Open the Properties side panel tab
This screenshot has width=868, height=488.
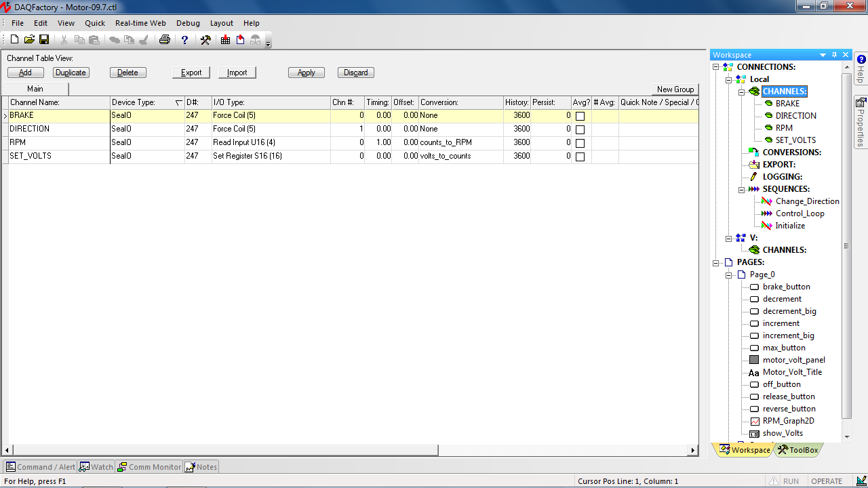pos(861,123)
